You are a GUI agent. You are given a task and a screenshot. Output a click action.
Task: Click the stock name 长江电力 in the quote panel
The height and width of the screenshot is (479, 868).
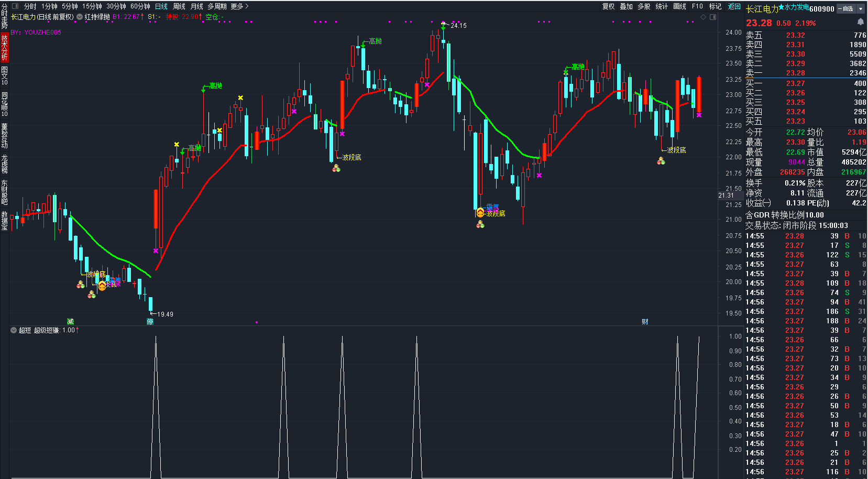point(762,9)
